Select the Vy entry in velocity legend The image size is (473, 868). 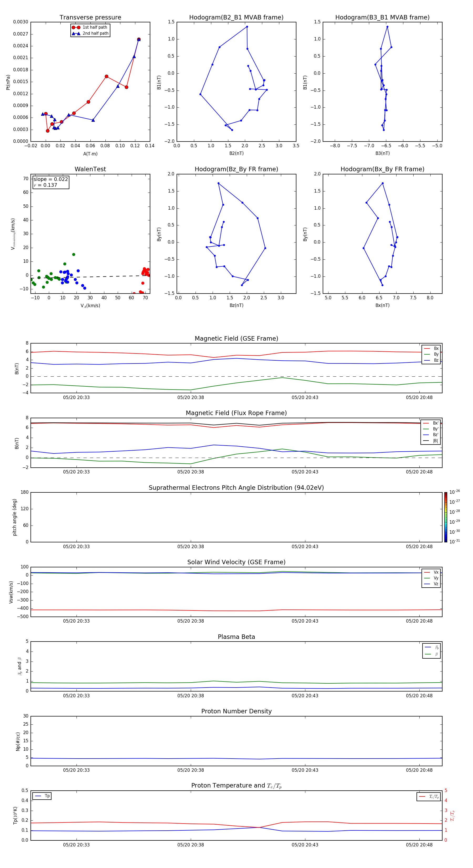(x=431, y=578)
